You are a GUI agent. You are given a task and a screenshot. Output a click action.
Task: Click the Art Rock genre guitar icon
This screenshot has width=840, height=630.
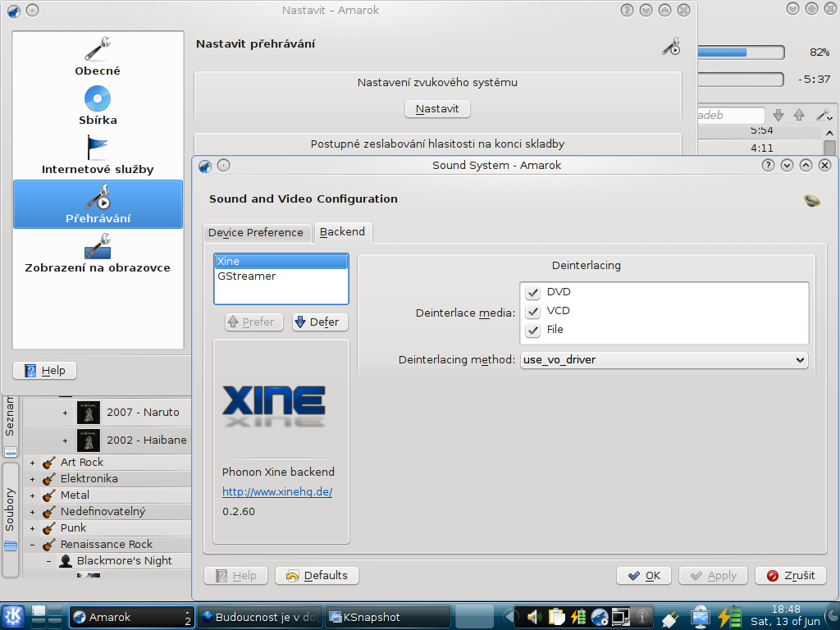click(x=49, y=463)
